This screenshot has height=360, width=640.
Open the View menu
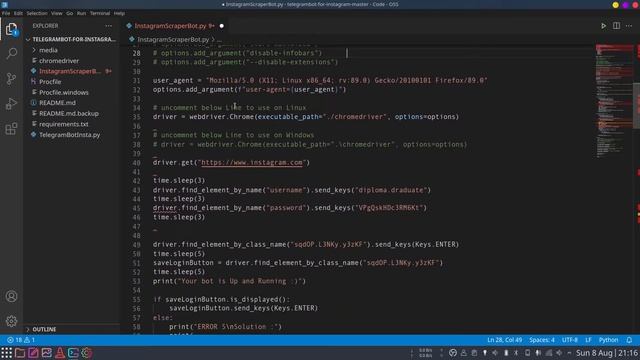57,13
